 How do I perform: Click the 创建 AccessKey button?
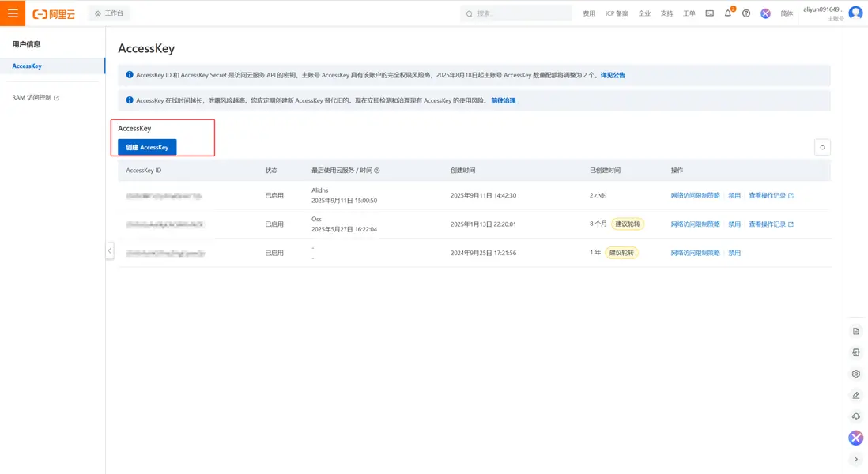click(x=147, y=147)
